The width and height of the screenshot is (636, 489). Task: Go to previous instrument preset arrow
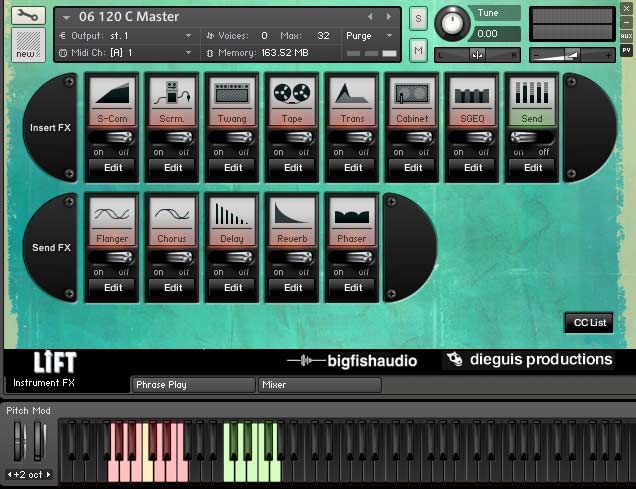point(370,17)
